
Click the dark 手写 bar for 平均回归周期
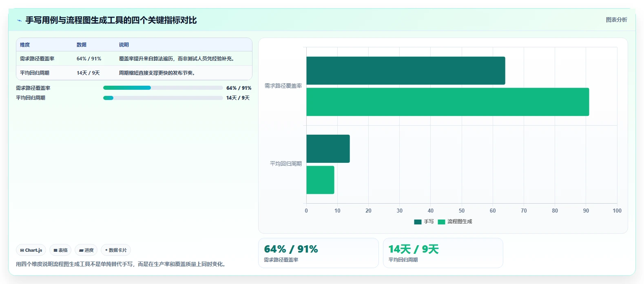pyautogui.click(x=328, y=149)
